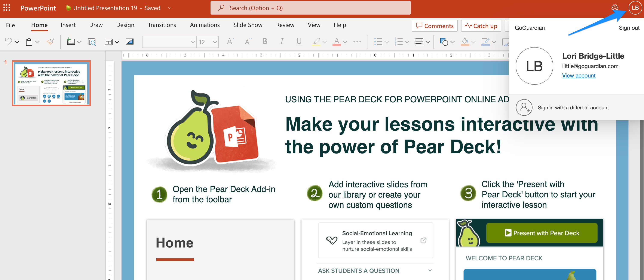Open the slide search magnifier icon
644x280 pixels.
92,42
